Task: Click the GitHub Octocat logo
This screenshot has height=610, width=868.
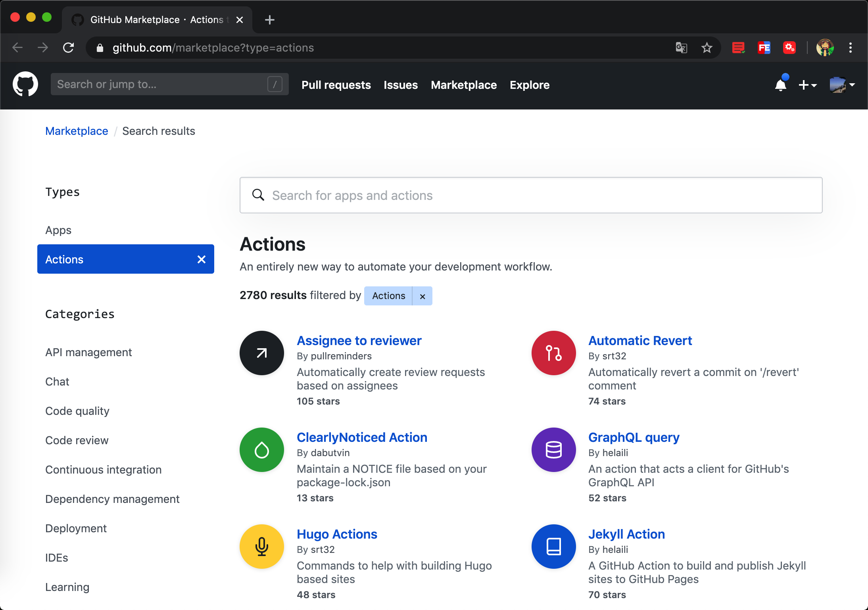Action: tap(25, 84)
